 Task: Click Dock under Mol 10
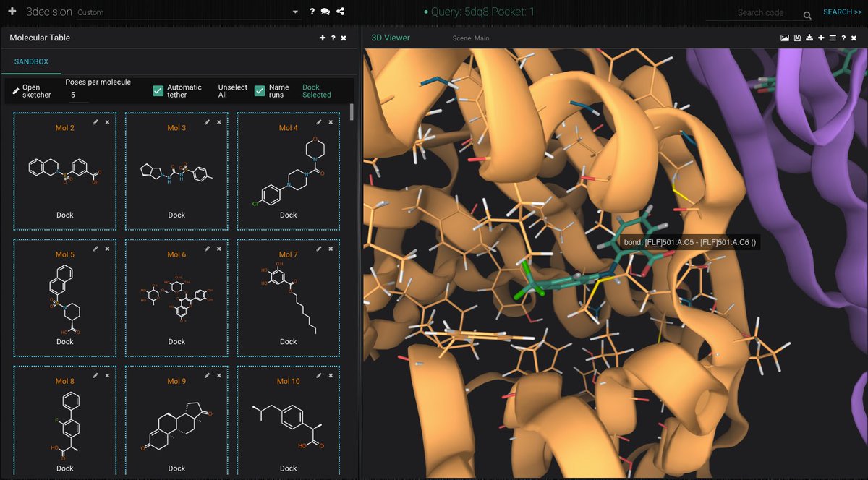[x=289, y=468]
